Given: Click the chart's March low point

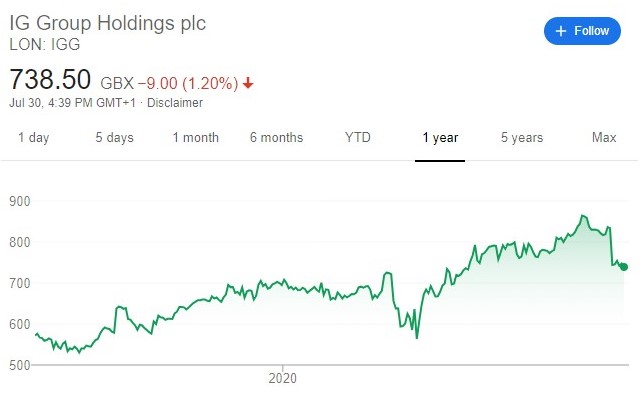Looking at the screenshot, I should [417, 338].
